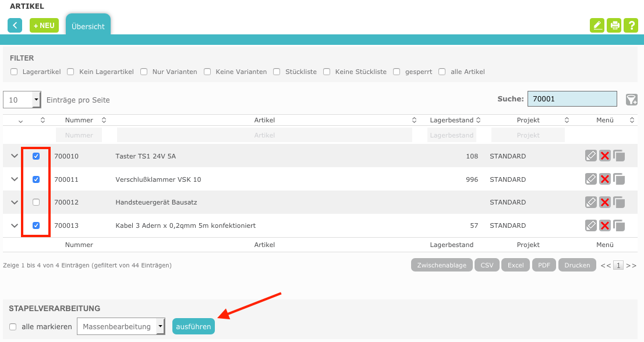Expand the row for article 700010
The width and height of the screenshot is (644, 342).
[15, 156]
